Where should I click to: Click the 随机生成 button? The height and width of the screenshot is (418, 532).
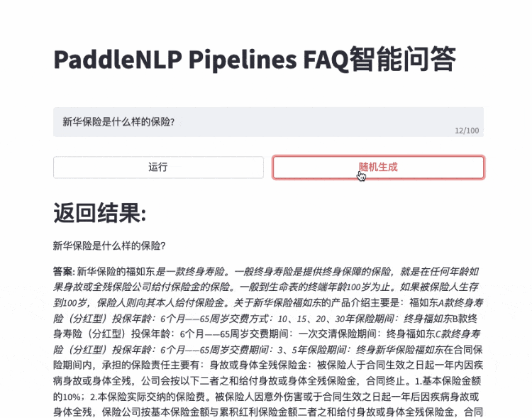click(x=378, y=167)
